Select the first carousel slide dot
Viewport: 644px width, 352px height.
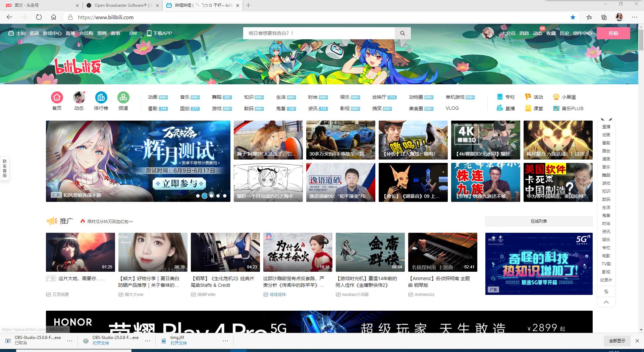point(198,195)
